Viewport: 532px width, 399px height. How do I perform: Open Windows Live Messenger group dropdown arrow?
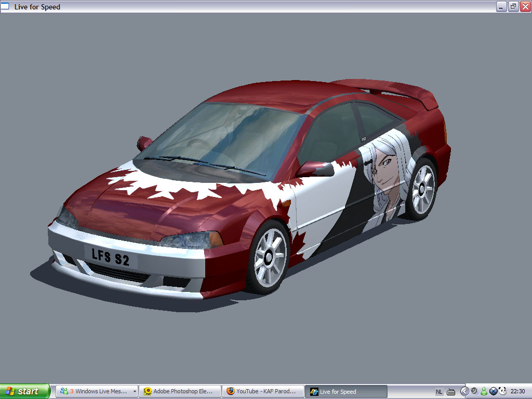tap(135, 391)
